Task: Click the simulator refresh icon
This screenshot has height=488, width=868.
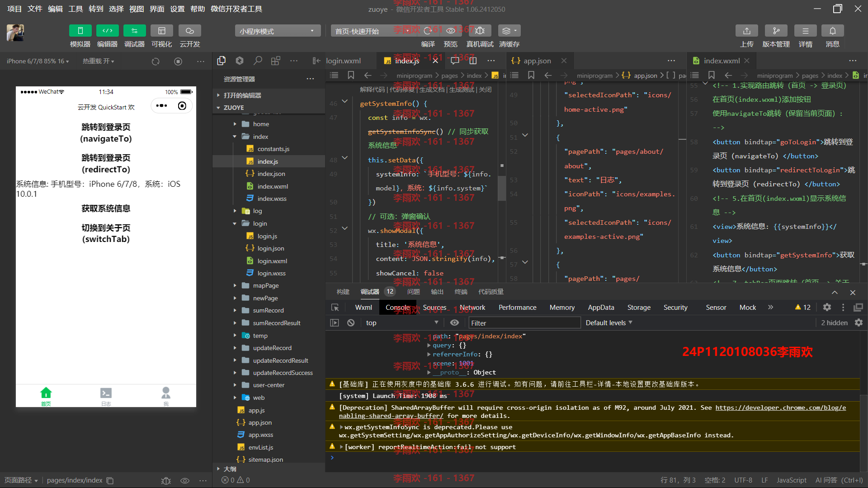Action: (x=156, y=61)
